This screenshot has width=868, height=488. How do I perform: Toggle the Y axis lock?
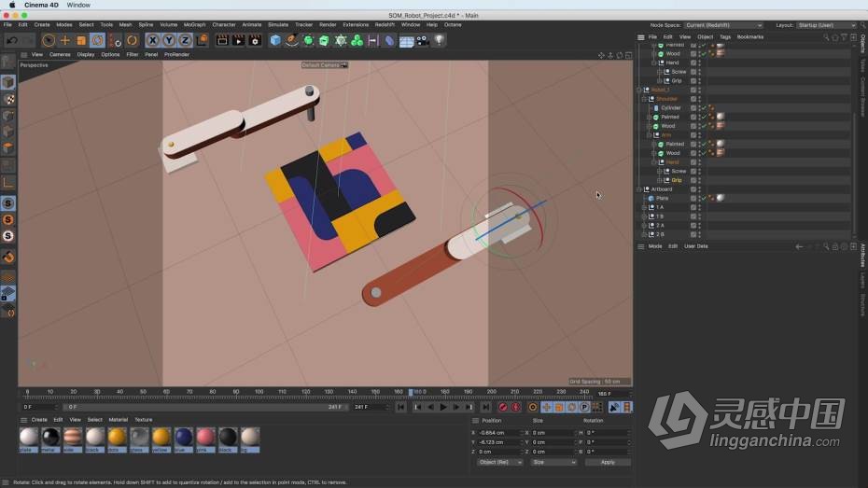pos(169,40)
